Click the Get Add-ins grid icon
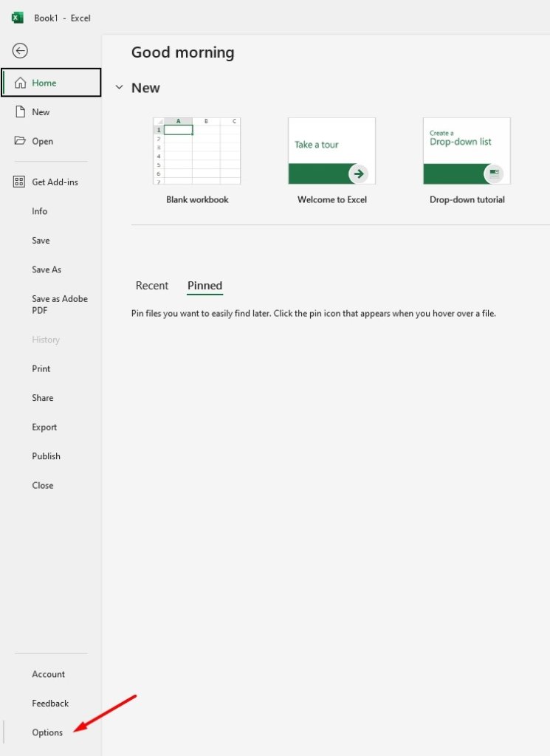550x756 pixels. (18, 182)
